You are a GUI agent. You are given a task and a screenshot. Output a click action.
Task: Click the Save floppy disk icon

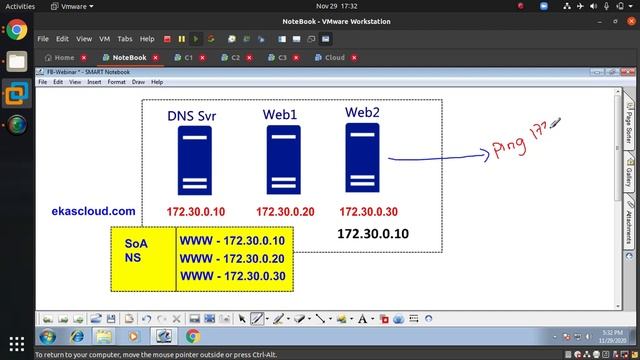click(x=111, y=319)
